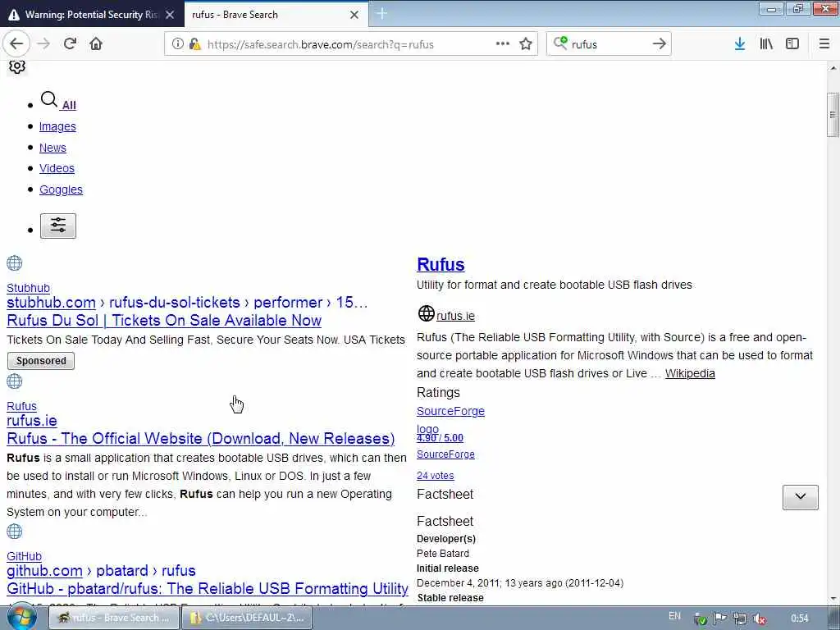
Task: Reload the current Brave Search page
Action: click(x=70, y=44)
